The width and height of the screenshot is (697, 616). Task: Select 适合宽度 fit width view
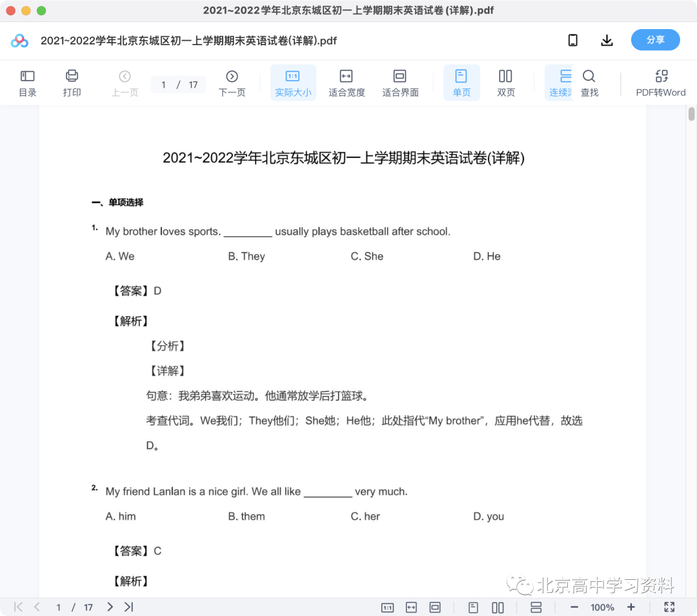click(x=347, y=83)
